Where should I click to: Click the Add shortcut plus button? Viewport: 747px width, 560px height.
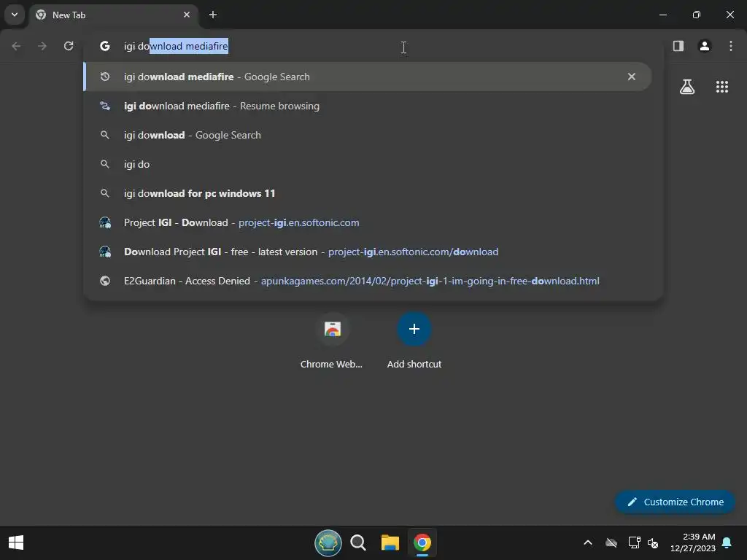(414, 329)
